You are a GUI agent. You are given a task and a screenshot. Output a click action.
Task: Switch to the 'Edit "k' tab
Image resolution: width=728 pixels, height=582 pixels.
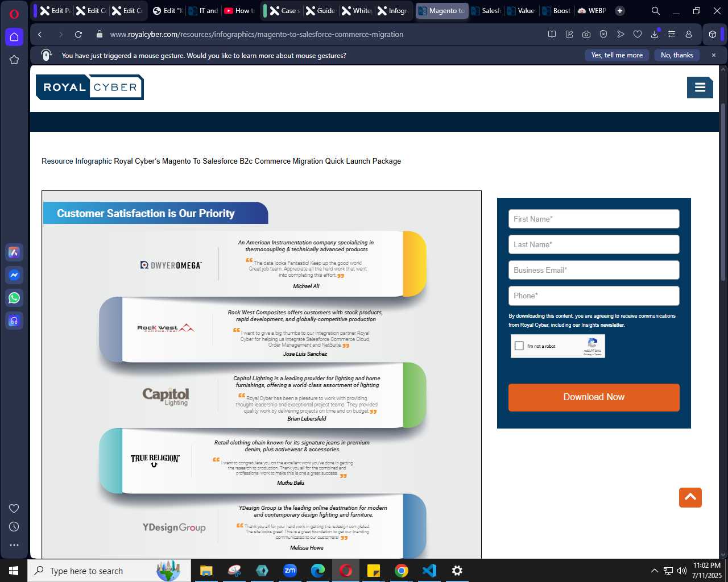click(x=168, y=11)
